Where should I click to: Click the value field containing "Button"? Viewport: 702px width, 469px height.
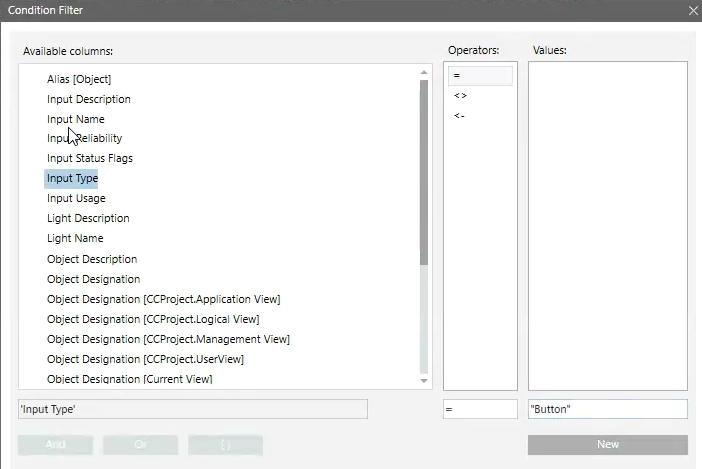click(607, 409)
